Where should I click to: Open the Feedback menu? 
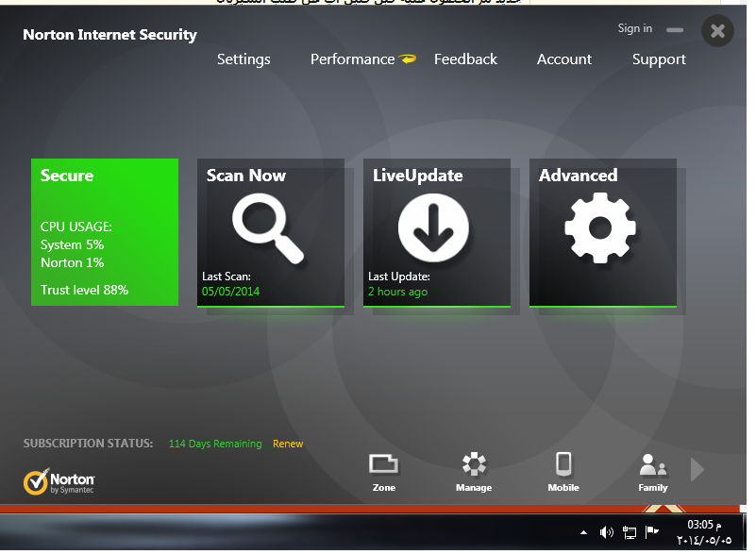465,59
